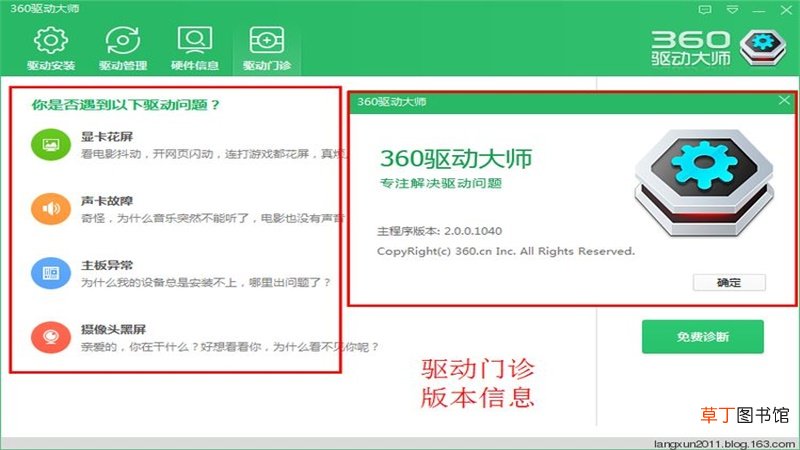Close the 360驱动大师 main window
This screenshot has width=800, height=450.
pyautogui.click(x=786, y=10)
